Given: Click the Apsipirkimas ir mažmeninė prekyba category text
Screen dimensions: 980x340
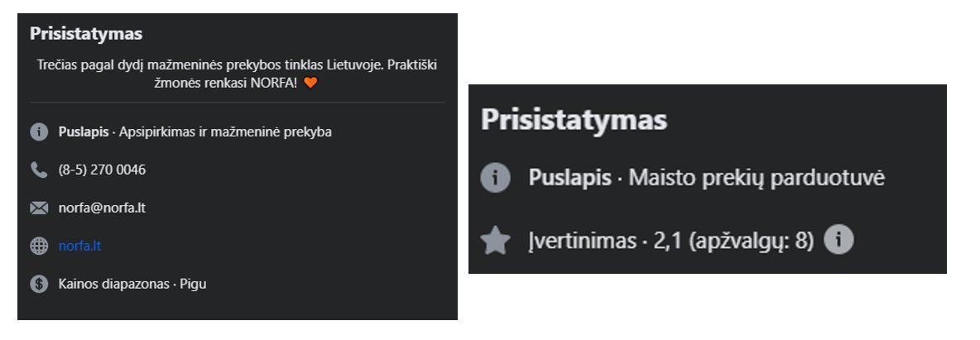Looking at the screenshot, I should coord(226,132).
